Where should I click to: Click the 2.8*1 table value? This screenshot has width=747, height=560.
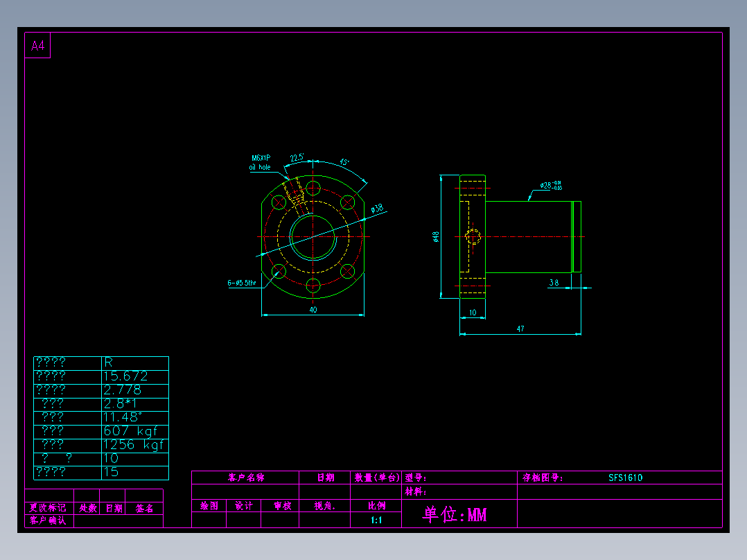[120, 404]
